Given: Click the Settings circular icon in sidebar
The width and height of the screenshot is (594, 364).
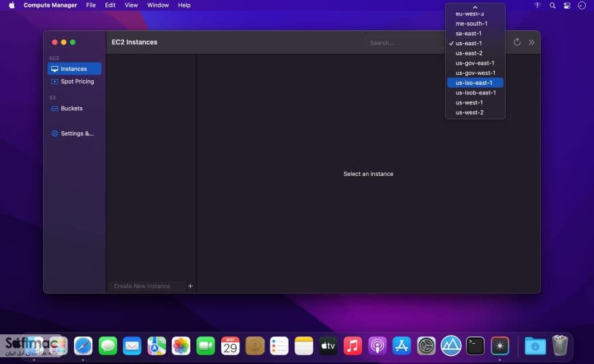Looking at the screenshot, I should click(x=55, y=133).
